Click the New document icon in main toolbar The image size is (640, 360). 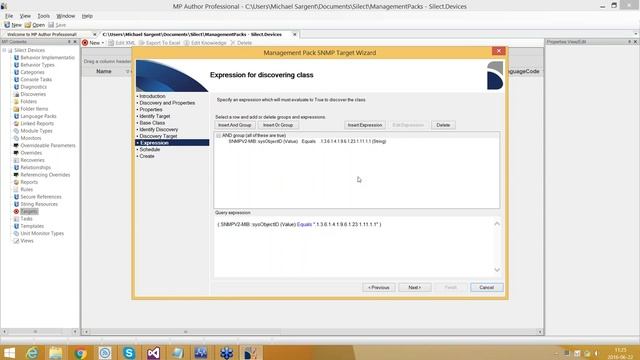(7, 25)
